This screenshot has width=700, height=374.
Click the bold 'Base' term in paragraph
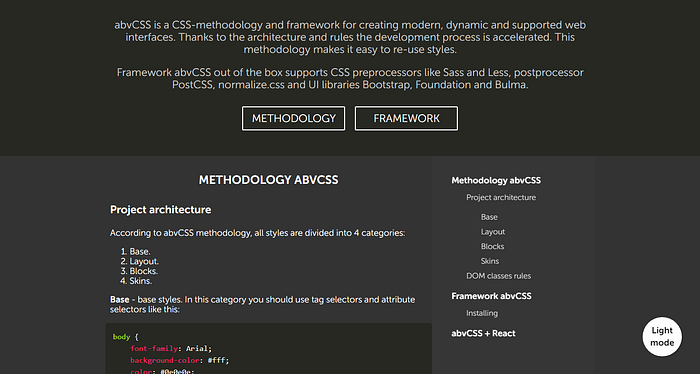click(120, 299)
